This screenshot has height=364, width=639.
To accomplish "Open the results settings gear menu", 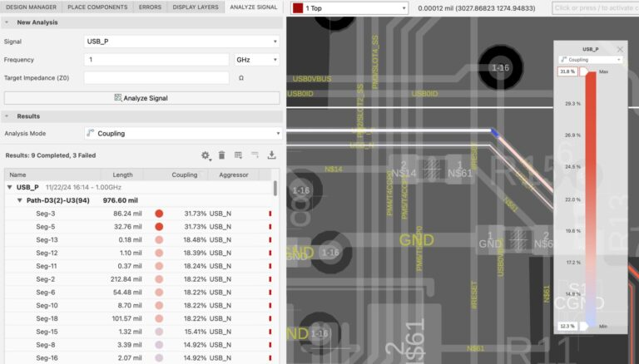I will 206,155.
